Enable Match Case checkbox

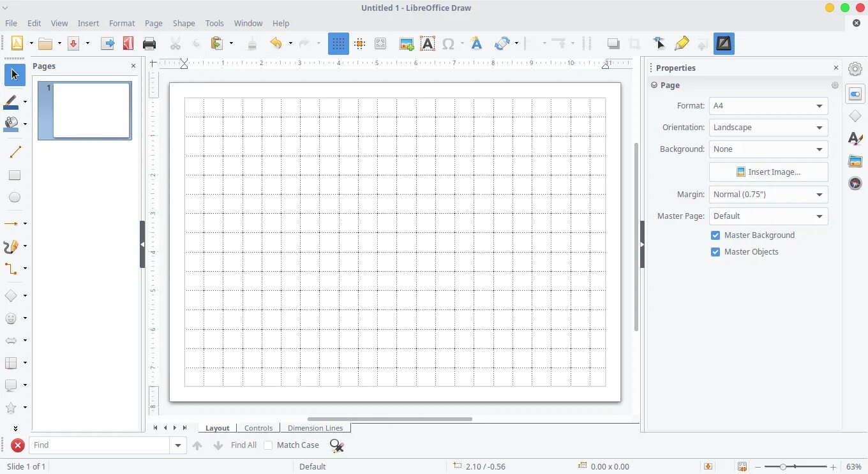pyautogui.click(x=268, y=445)
